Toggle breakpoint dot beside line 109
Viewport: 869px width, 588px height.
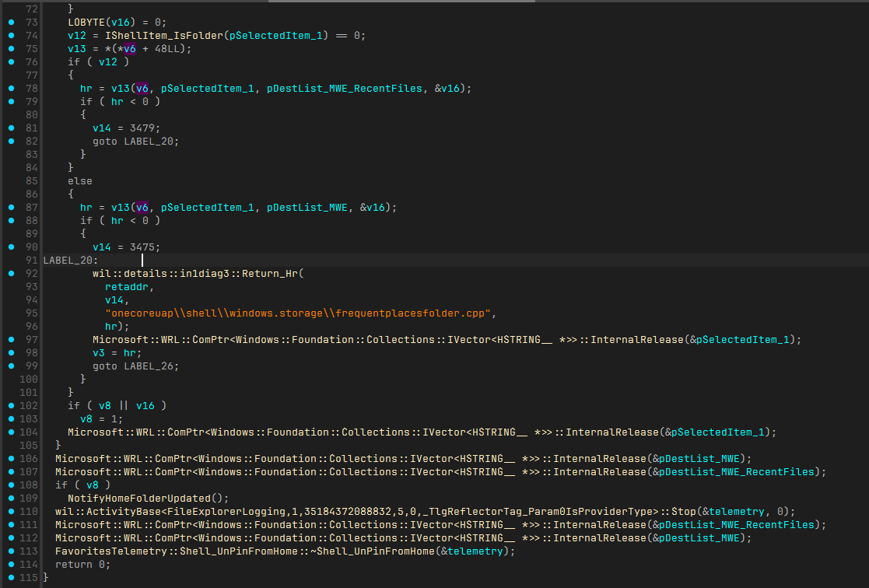[x=10, y=498]
